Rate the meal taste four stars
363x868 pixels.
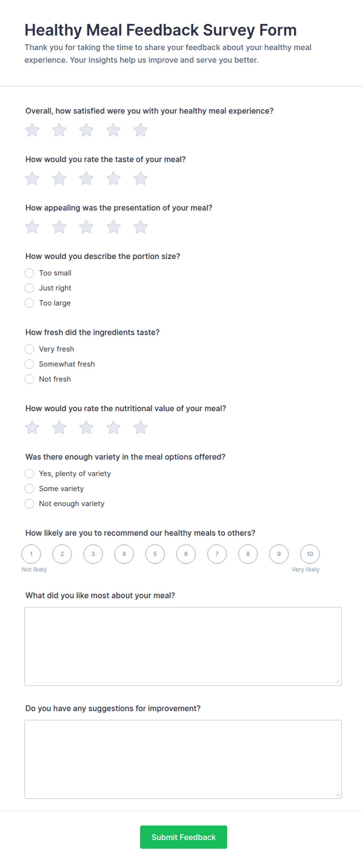(114, 179)
